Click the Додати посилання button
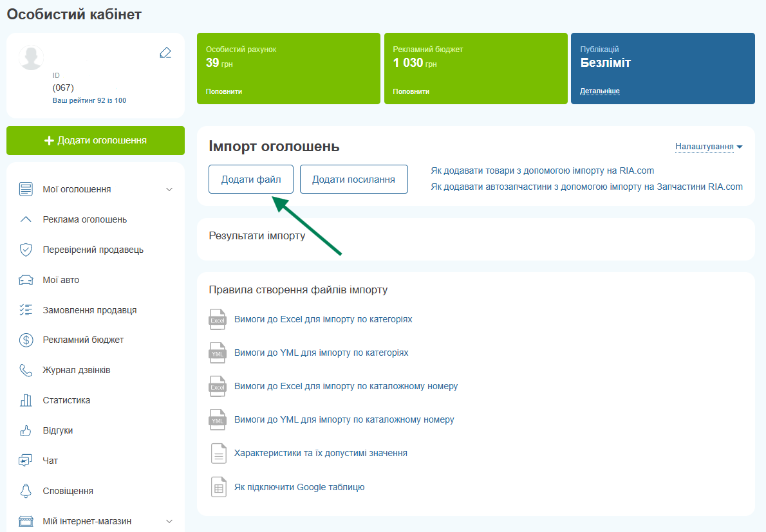The height and width of the screenshot is (532, 766). (x=353, y=179)
